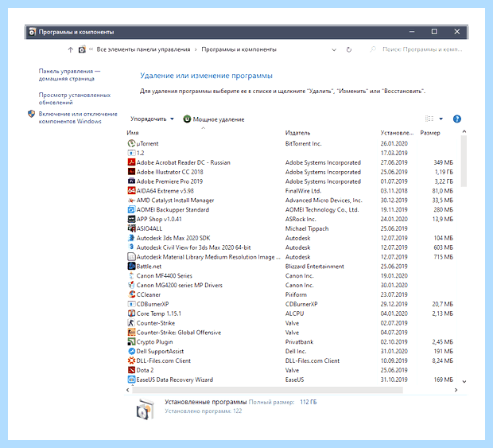Viewport: 493px width, 448px height.
Task: Click the Установленные программы details pane icon
Action: pos(145,409)
